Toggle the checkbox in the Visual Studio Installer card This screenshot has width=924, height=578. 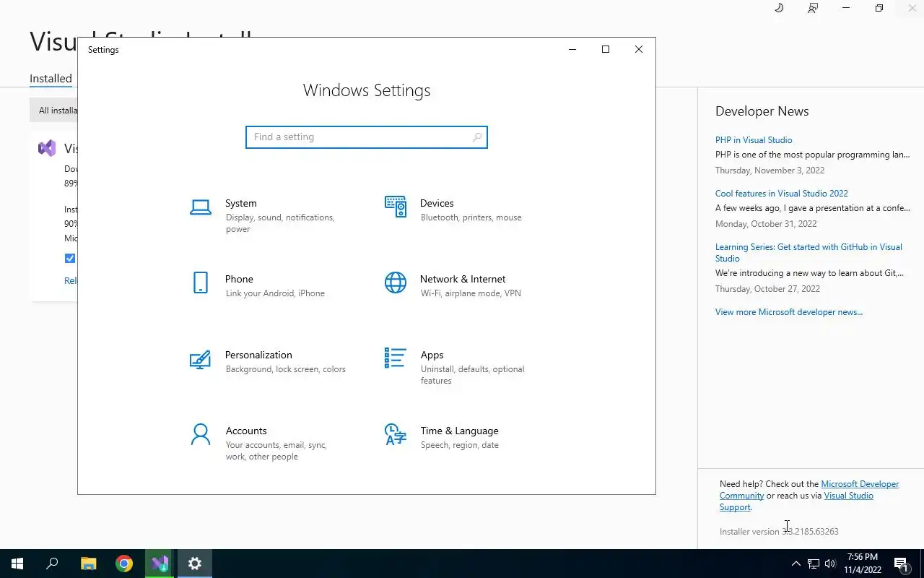pyautogui.click(x=70, y=258)
